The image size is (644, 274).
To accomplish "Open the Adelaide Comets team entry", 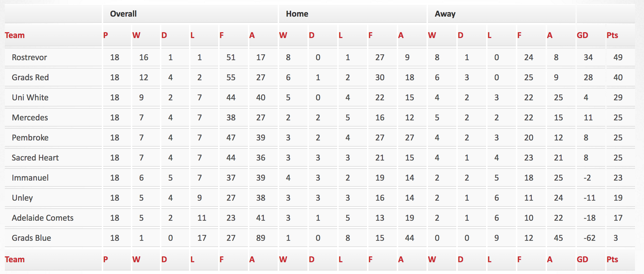I will [43, 218].
